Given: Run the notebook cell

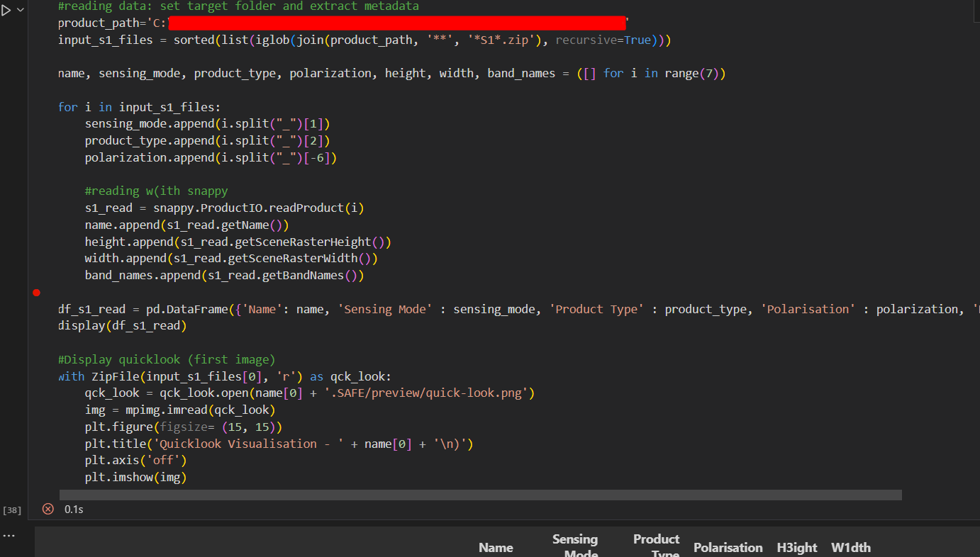Looking at the screenshot, I should click(6, 10).
